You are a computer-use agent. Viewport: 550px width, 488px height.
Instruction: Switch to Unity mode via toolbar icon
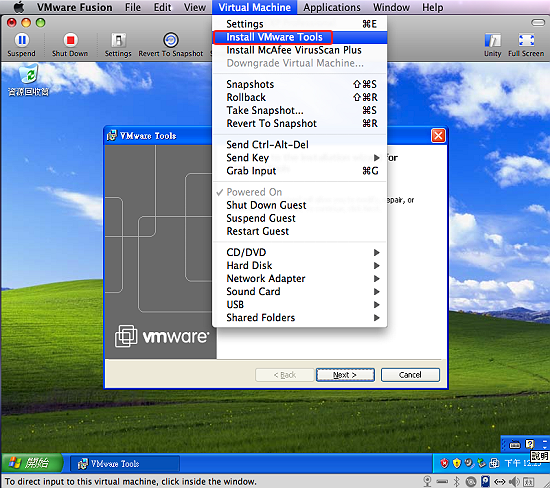(492, 40)
